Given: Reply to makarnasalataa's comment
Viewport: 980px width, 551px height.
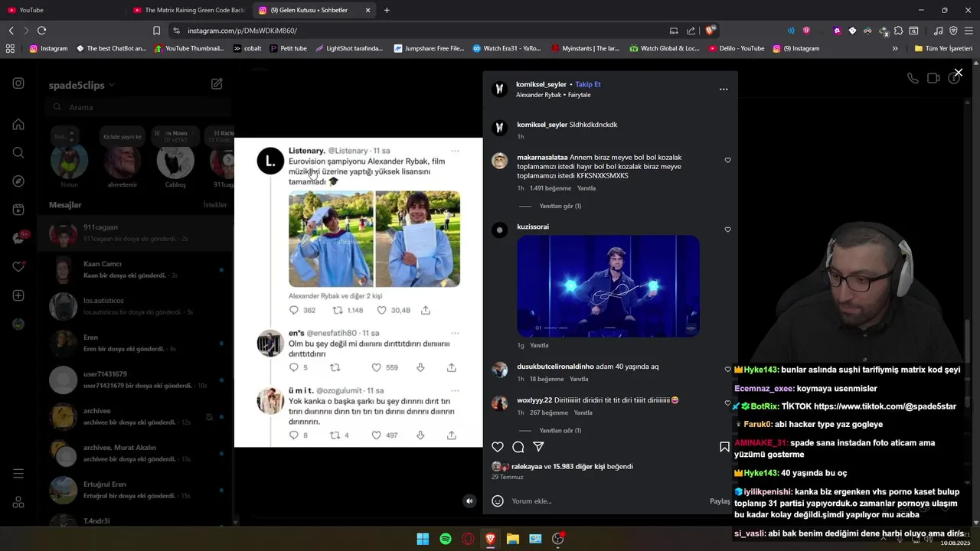Looking at the screenshot, I should [x=586, y=188].
